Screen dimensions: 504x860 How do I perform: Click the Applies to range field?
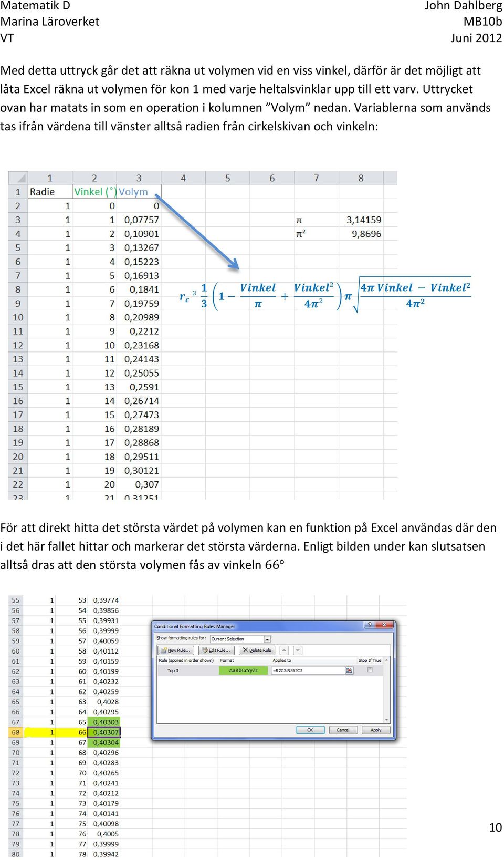pyautogui.click(x=308, y=670)
